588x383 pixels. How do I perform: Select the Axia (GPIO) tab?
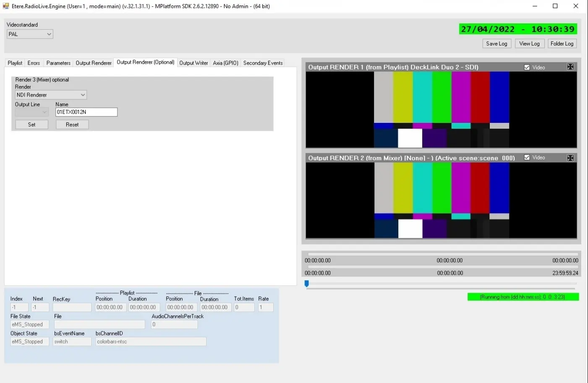(x=225, y=63)
